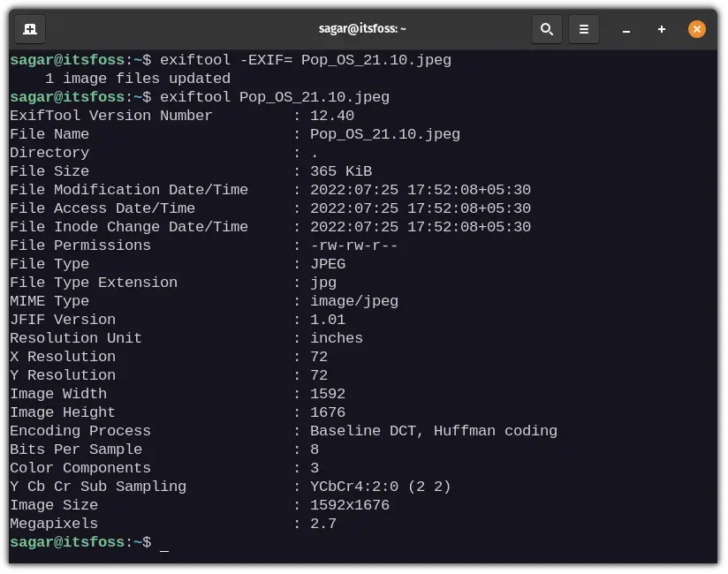Click File Modification Date/Time timestamp value
Viewport: 728px width, 574px height.
coord(421,190)
